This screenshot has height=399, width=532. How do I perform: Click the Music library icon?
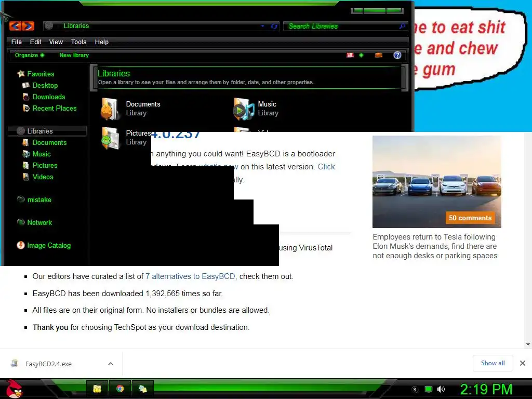(x=243, y=109)
